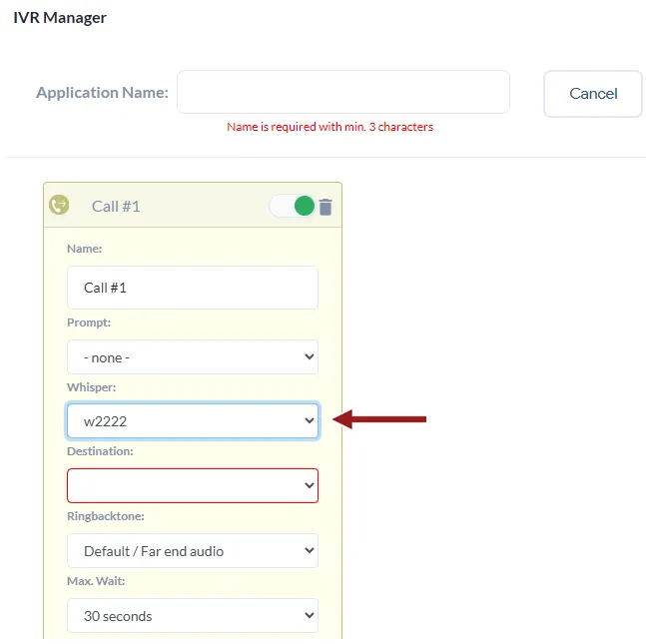Viewport: 646px width, 644px height.
Task: Focus the Application Name text field
Action: click(x=342, y=92)
